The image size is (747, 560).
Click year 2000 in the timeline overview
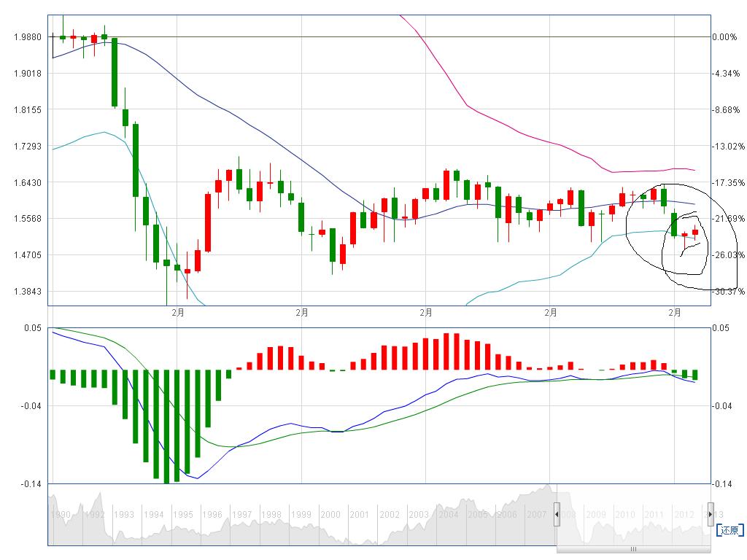pos(330,515)
